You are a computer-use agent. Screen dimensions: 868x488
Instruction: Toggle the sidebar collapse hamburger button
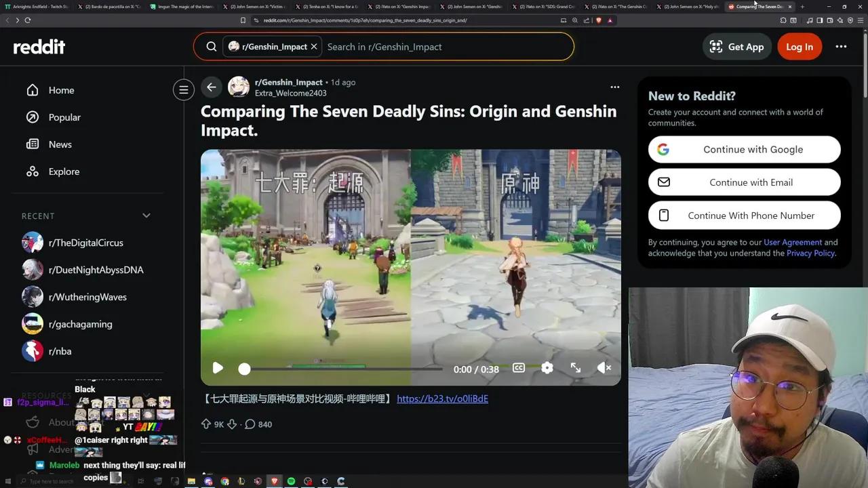183,89
